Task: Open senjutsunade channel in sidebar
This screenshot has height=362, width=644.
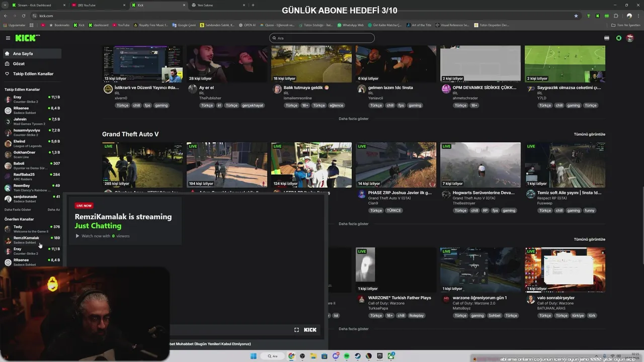Action: [32, 199]
